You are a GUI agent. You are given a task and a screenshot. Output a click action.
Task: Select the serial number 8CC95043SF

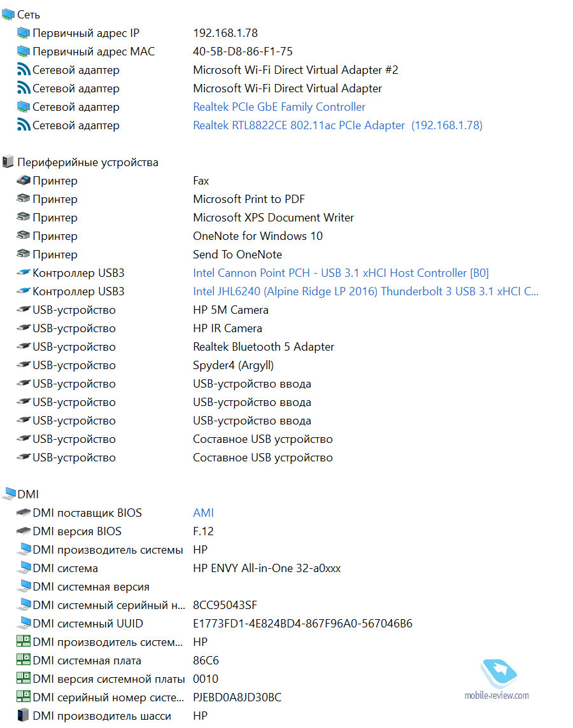(225, 605)
